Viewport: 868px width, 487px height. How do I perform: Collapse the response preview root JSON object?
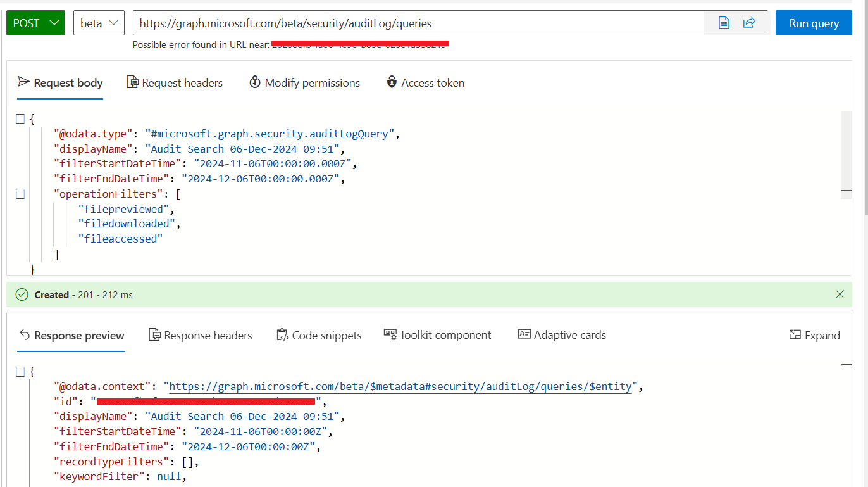tap(20, 372)
